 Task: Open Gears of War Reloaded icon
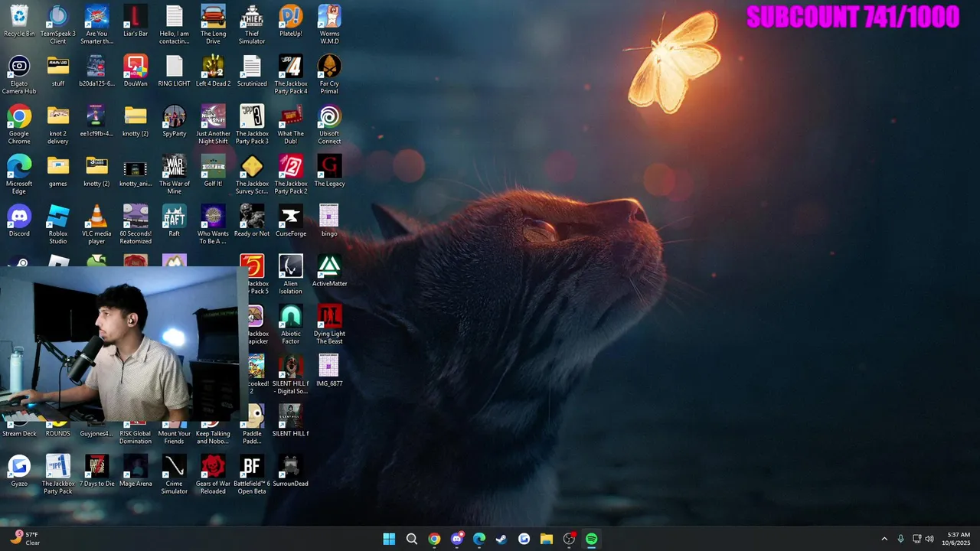(213, 474)
